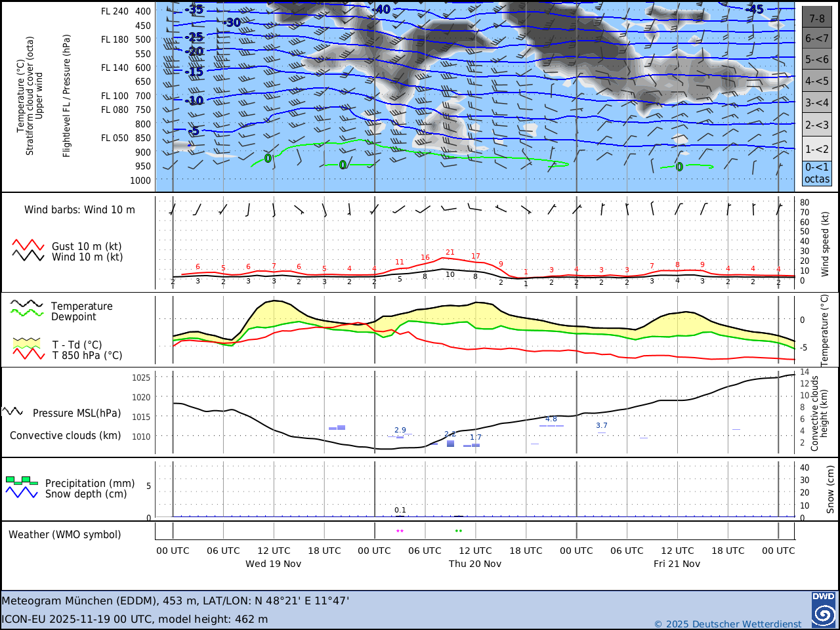The width and height of the screenshot is (840, 630).
Task: Click the -30 isotherm label
Action: coord(232,22)
